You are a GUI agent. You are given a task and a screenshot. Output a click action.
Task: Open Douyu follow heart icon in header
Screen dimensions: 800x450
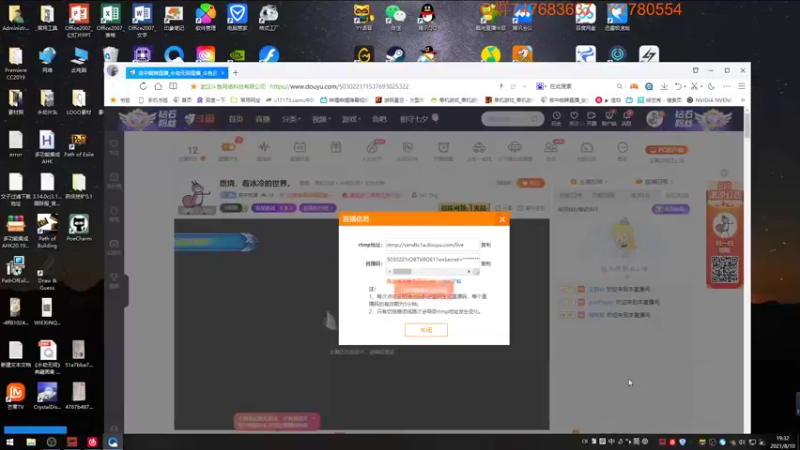574,118
